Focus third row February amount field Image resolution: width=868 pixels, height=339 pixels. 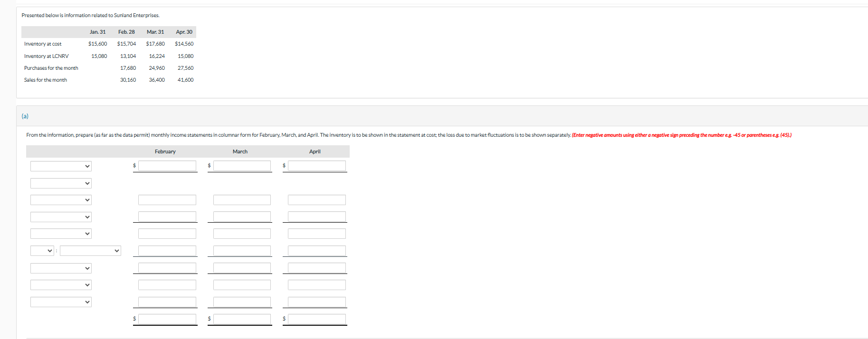pyautogui.click(x=167, y=200)
